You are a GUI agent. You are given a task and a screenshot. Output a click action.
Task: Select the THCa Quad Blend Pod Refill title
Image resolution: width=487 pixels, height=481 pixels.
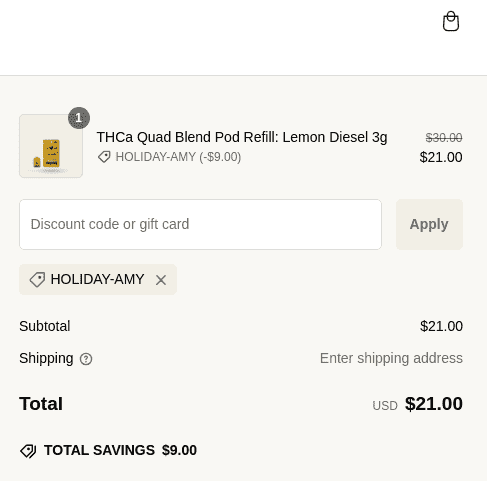click(242, 137)
